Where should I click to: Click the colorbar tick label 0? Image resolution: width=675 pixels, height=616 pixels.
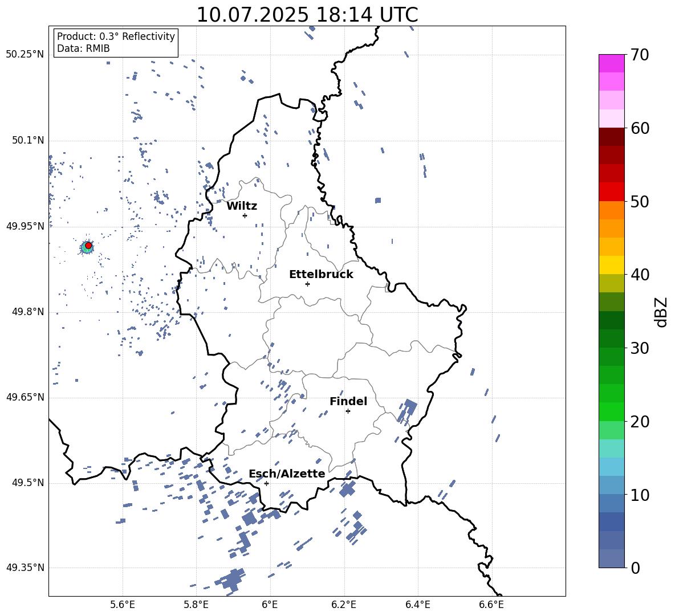coord(635,568)
